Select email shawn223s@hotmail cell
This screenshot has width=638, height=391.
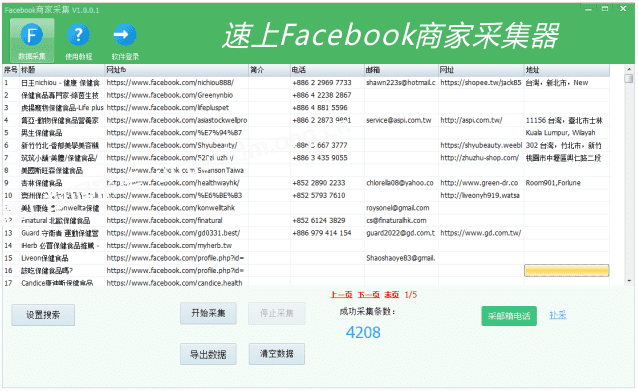(401, 83)
